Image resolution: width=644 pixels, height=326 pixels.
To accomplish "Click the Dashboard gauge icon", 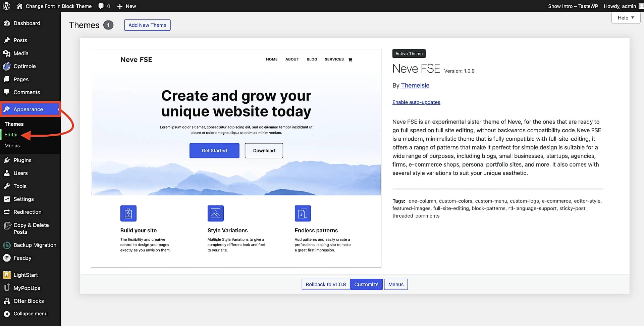I will (x=7, y=23).
